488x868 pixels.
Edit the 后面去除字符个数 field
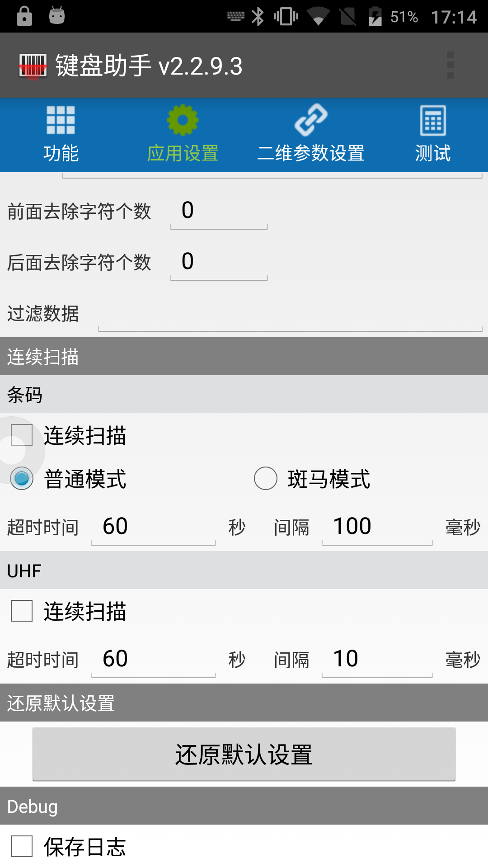pyautogui.click(x=219, y=262)
